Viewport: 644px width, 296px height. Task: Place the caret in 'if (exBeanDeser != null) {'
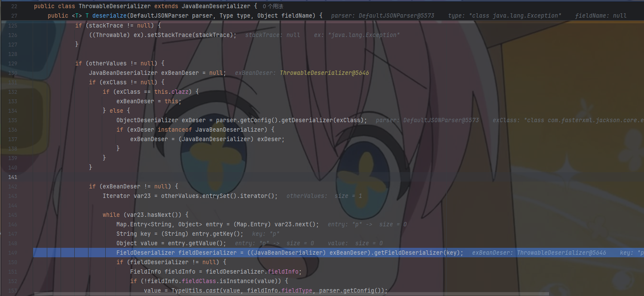click(134, 186)
